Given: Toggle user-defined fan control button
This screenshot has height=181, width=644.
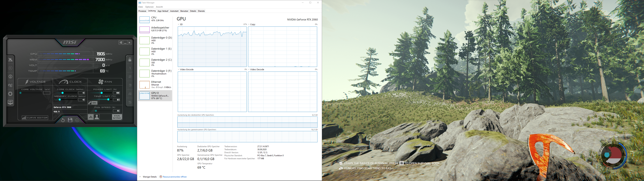Looking at the screenshot, I should click(x=97, y=117).
